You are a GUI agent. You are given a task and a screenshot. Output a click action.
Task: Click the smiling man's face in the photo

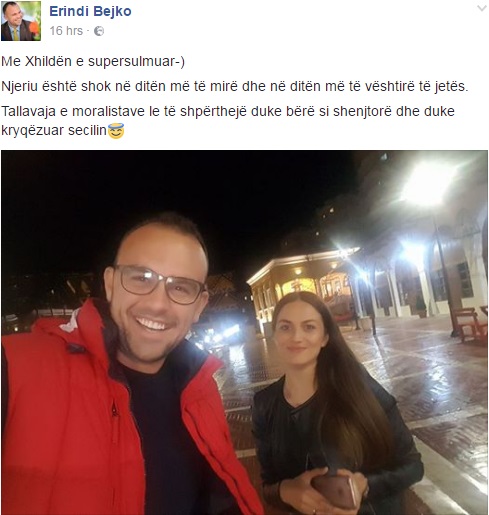click(x=155, y=293)
